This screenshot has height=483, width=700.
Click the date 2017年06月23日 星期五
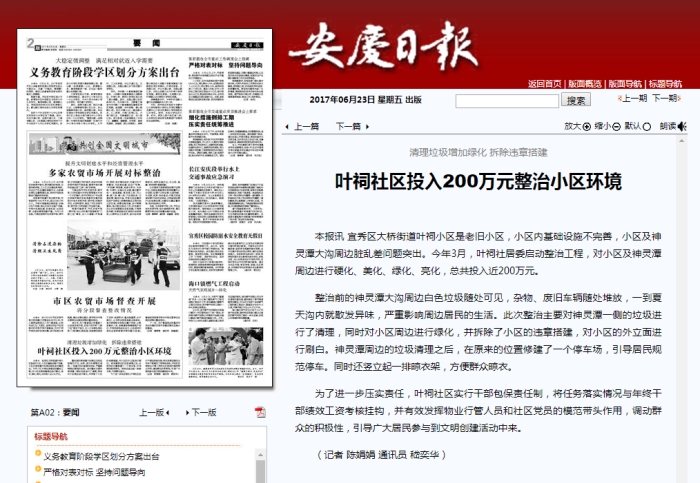pos(354,100)
